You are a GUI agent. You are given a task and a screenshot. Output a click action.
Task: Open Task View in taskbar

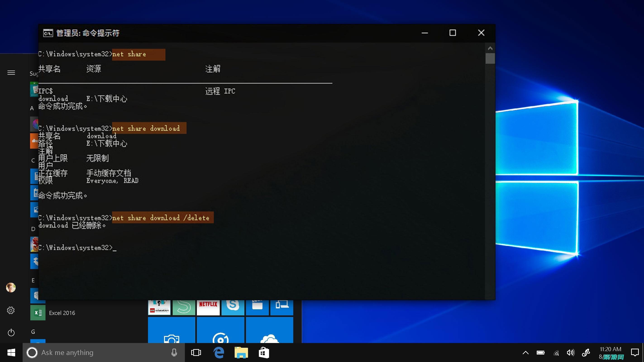coord(196,352)
